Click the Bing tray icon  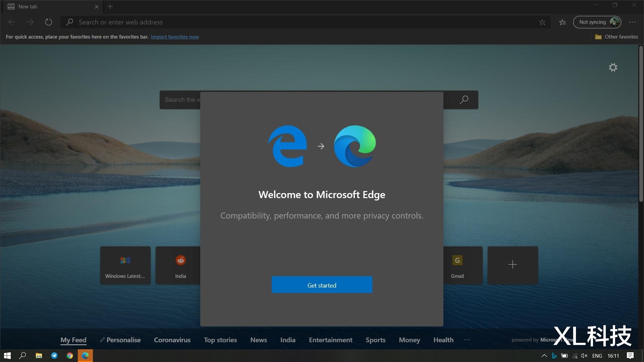click(554, 356)
